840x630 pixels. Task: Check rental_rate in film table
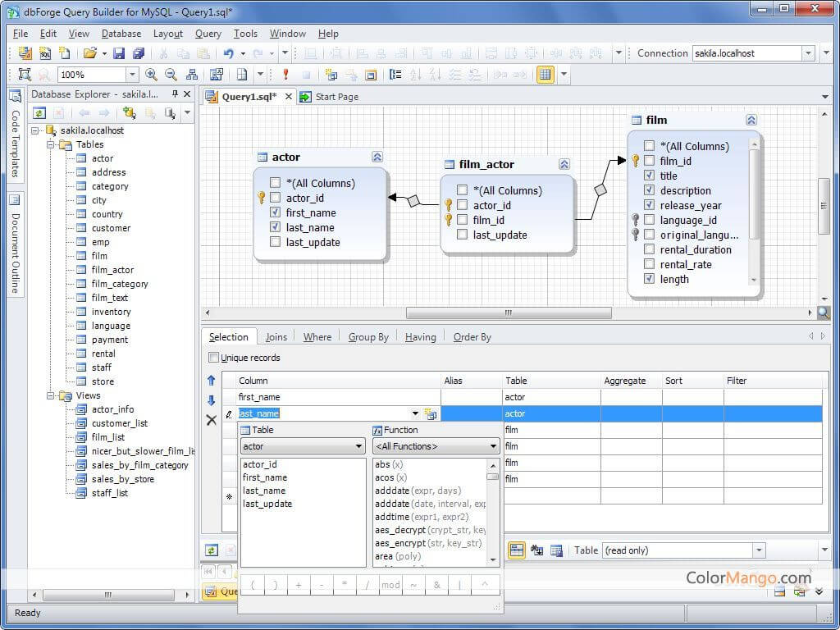[650, 263]
